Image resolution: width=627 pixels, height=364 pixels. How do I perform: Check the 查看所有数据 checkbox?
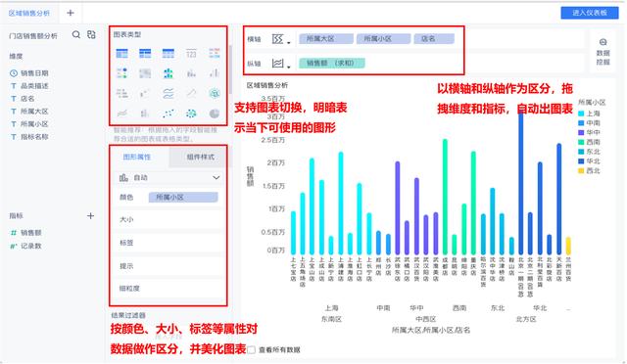click(251, 350)
